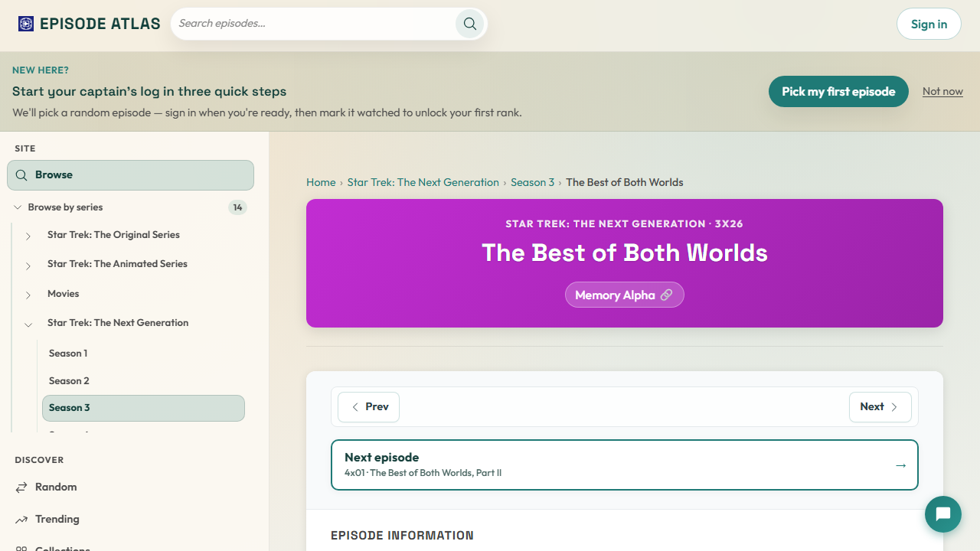Click the Episode Atlas logo icon

pos(26,24)
